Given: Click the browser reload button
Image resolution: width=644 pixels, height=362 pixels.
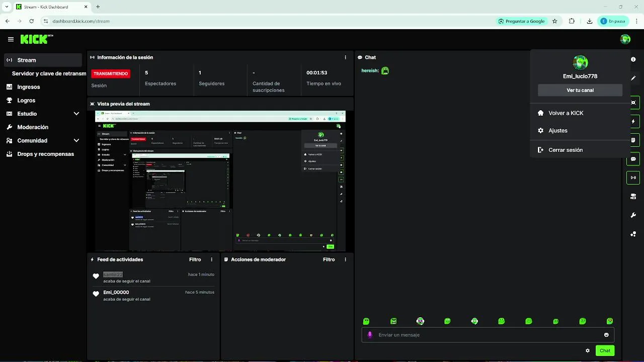Looking at the screenshot, I should pos(32,21).
